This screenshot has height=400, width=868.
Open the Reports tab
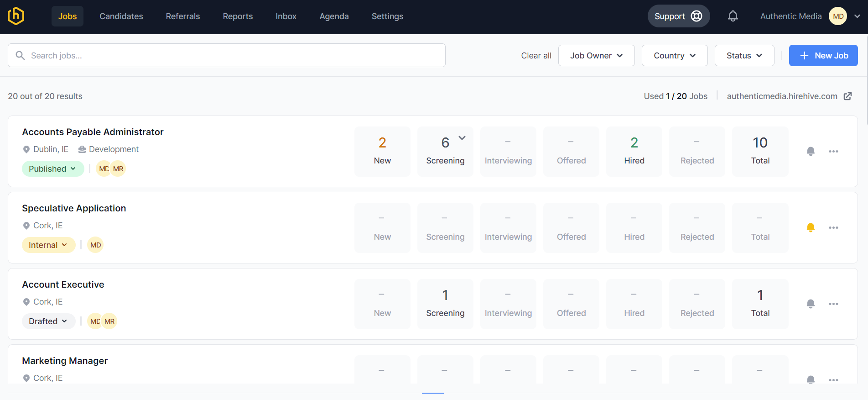pyautogui.click(x=238, y=16)
